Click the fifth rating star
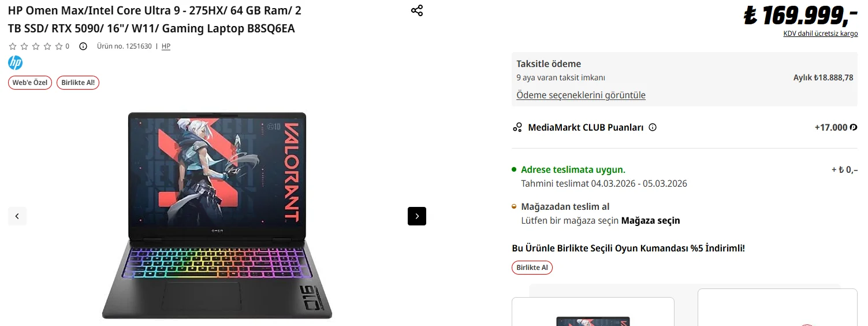868x326 pixels. click(x=59, y=46)
